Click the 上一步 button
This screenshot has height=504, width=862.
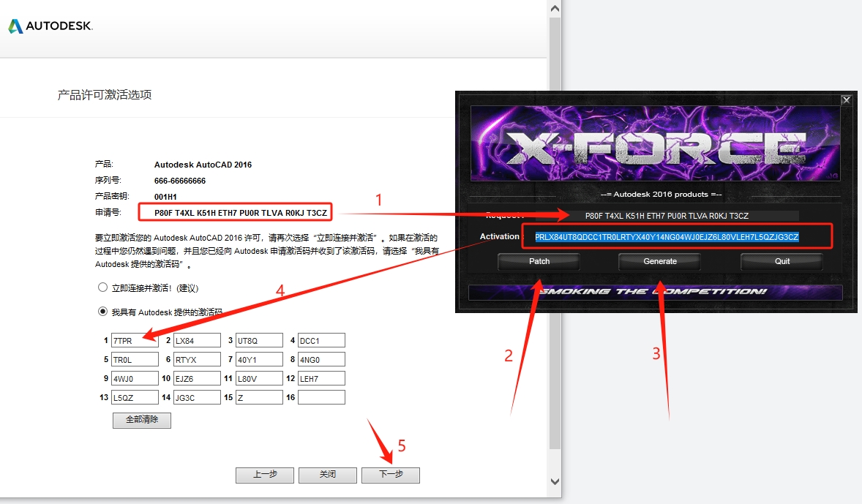tap(265, 475)
